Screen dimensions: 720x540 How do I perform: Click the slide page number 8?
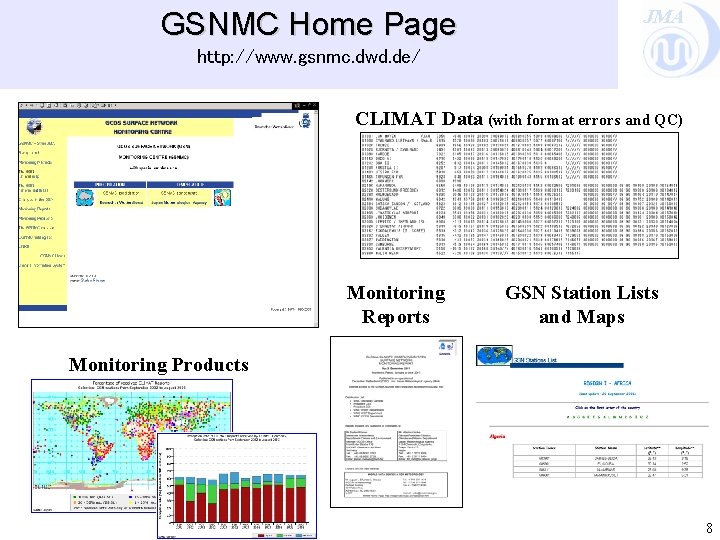(x=709, y=527)
